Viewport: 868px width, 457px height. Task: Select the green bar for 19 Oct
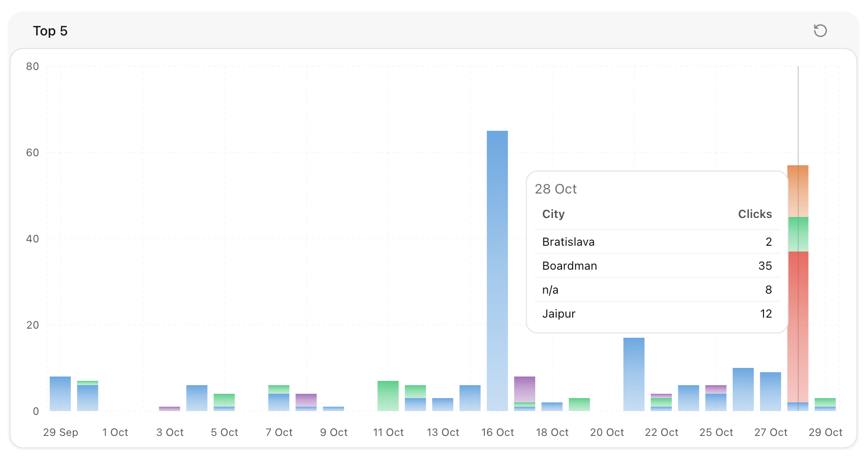click(x=579, y=404)
